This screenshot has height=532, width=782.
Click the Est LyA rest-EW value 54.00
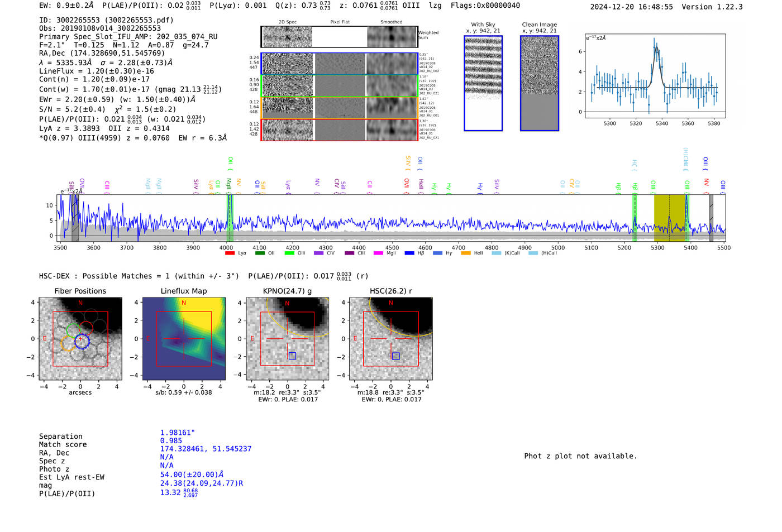pyautogui.click(x=192, y=475)
